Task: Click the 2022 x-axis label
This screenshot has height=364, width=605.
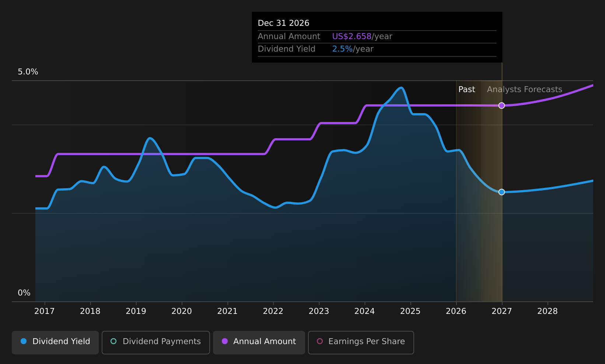Action: pyautogui.click(x=273, y=311)
